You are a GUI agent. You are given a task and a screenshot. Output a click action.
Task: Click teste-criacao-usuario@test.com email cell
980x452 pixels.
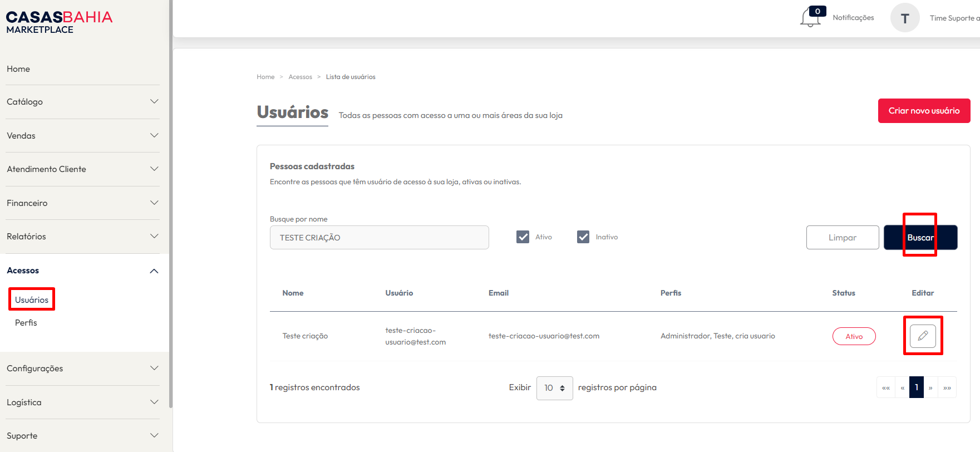(x=544, y=336)
